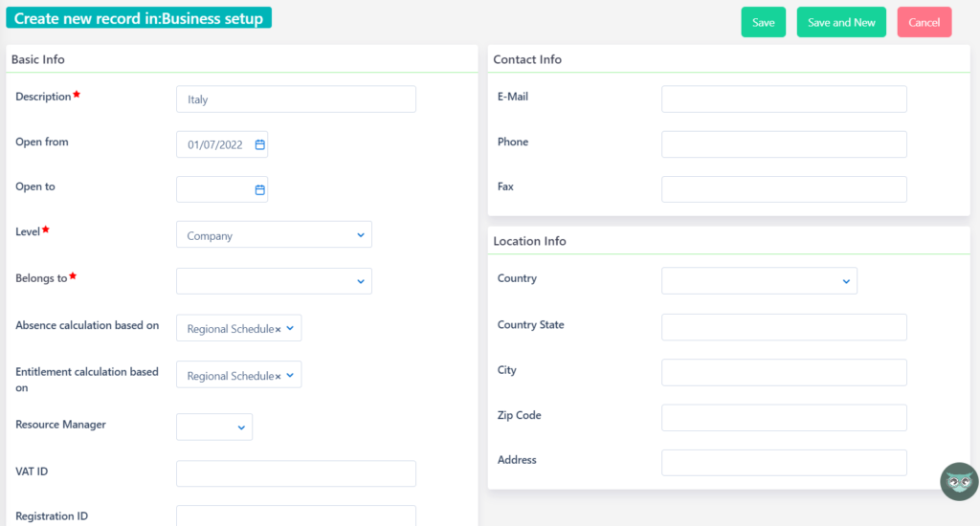Click the Location Info section heading
Viewport: 980px width, 526px height.
coord(530,241)
